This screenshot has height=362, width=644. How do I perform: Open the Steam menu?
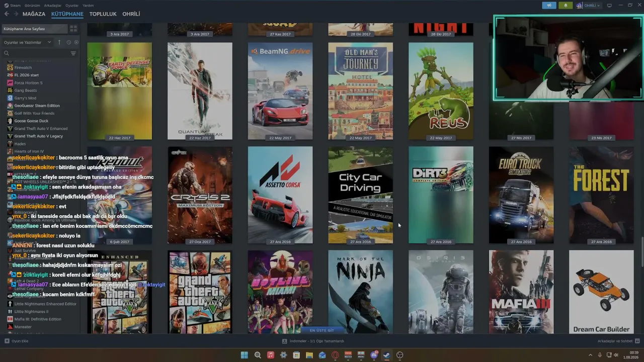13,6
